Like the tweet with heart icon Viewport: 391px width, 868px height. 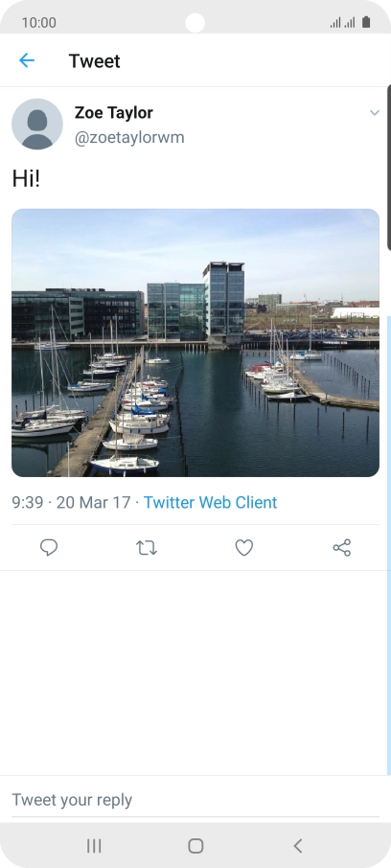[x=244, y=548]
